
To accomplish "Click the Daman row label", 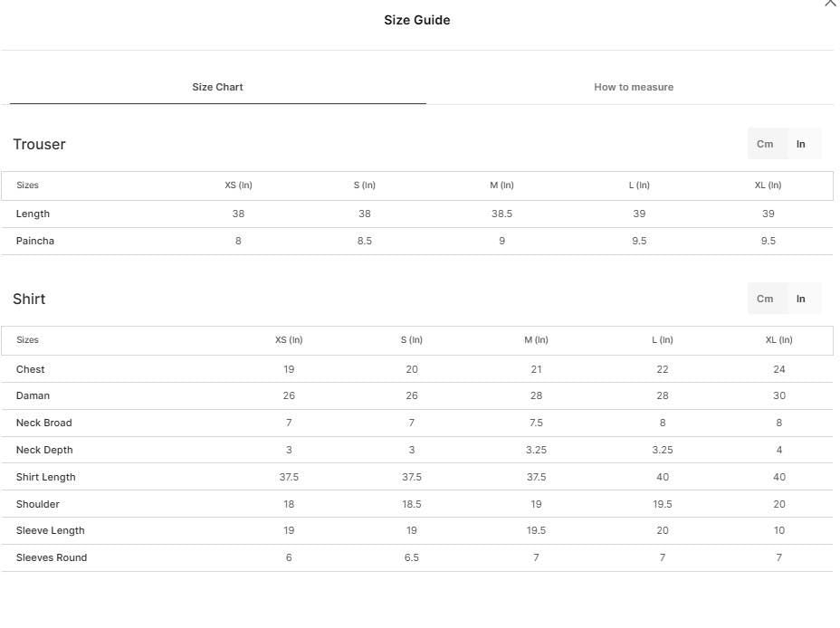I will pyautogui.click(x=33, y=395).
